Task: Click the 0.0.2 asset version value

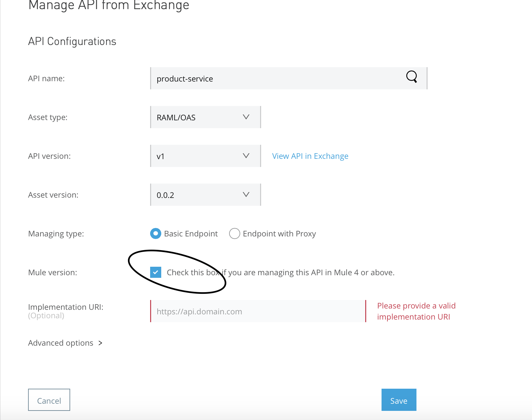Action: [165, 195]
